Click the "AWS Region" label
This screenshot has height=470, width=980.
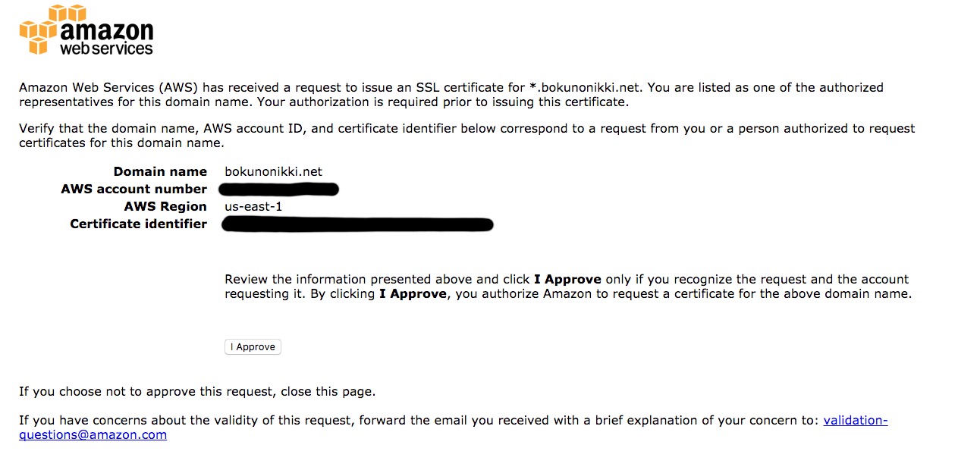pos(165,206)
